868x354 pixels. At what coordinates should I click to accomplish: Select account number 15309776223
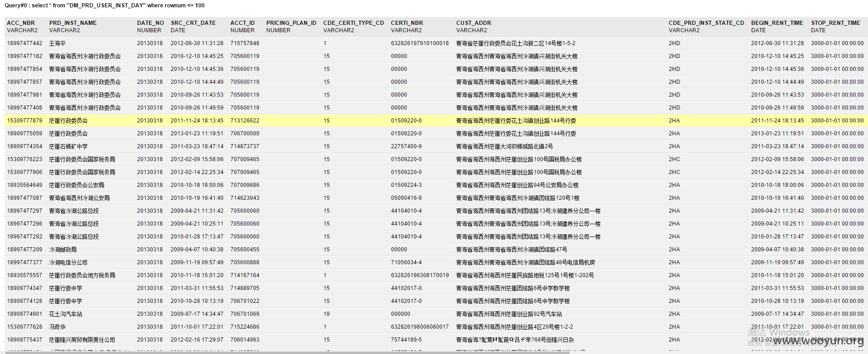pyautogui.click(x=24, y=159)
